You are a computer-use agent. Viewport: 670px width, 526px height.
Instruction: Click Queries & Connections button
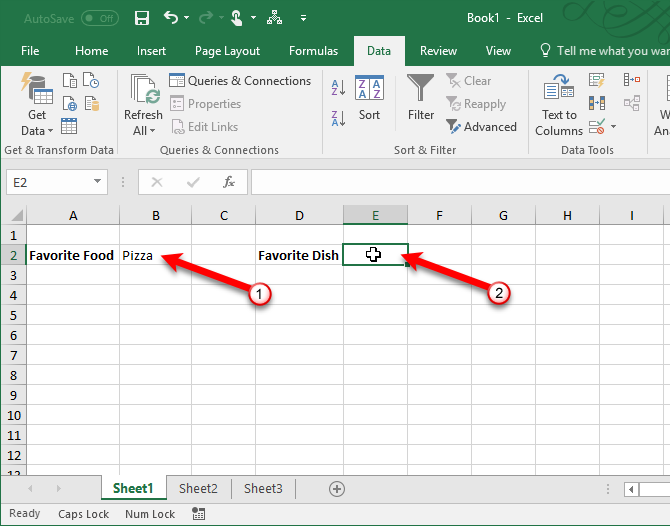[x=240, y=80]
